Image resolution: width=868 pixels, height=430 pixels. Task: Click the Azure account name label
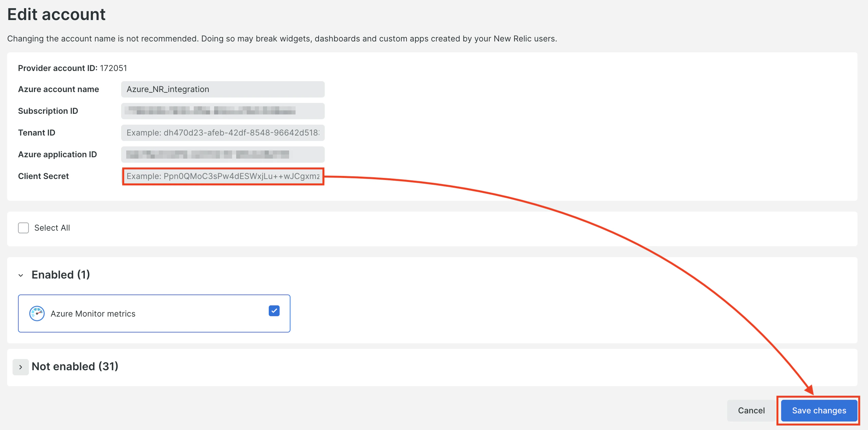59,89
